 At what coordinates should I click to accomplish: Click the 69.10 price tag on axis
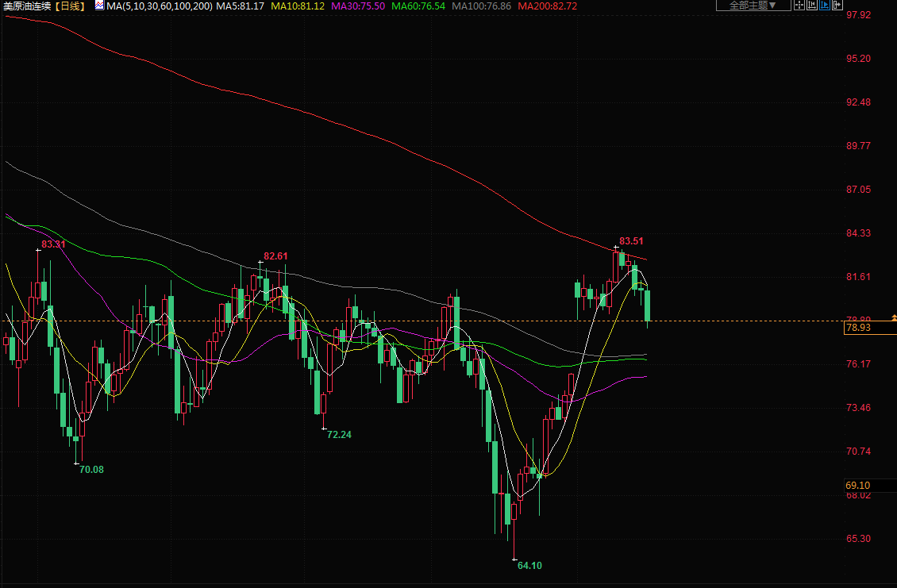(x=858, y=485)
